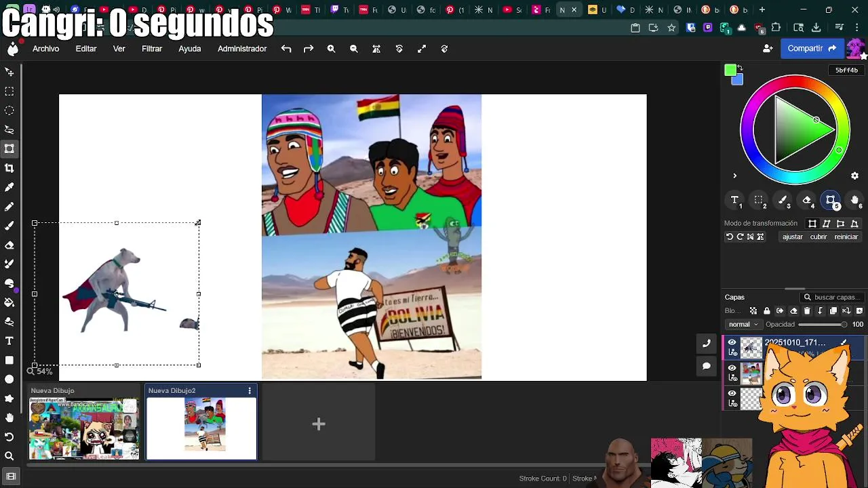Toggle visibility of the second layer

coord(732,368)
